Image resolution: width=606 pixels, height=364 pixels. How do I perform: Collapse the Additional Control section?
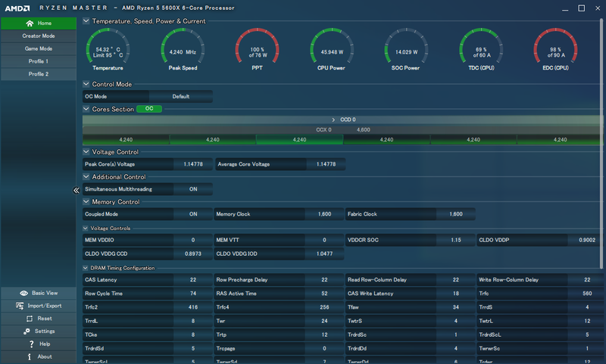tap(86, 177)
